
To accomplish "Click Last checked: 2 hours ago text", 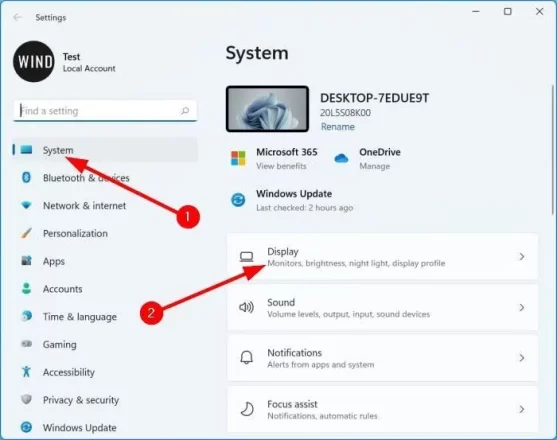I will pos(304,207).
